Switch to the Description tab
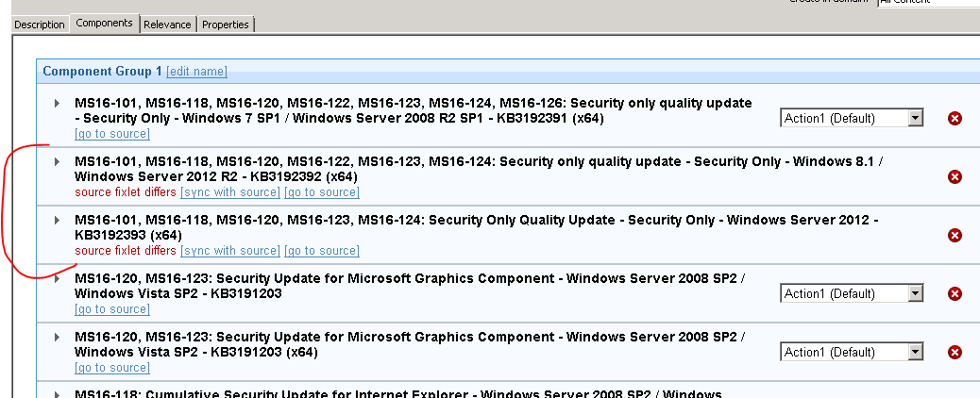Viewport: 980px width, 398px height. [40, 25]
